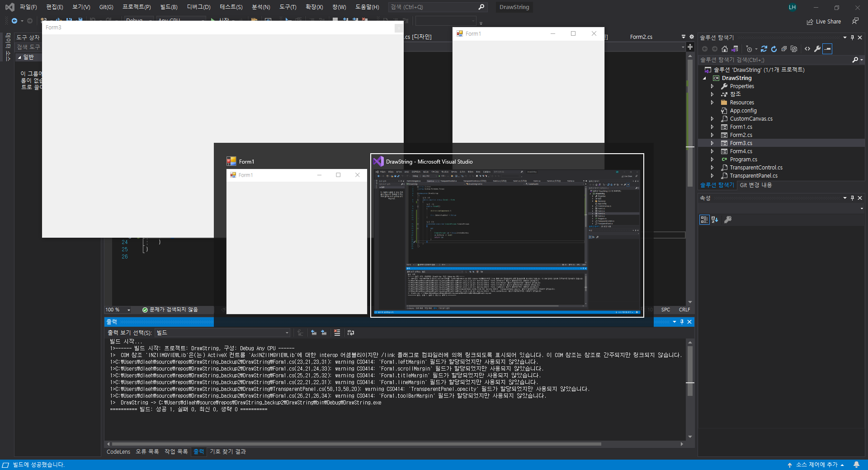868x470 pixels.
Task: Switch between solutions and folder views
Action: point(735,49)
